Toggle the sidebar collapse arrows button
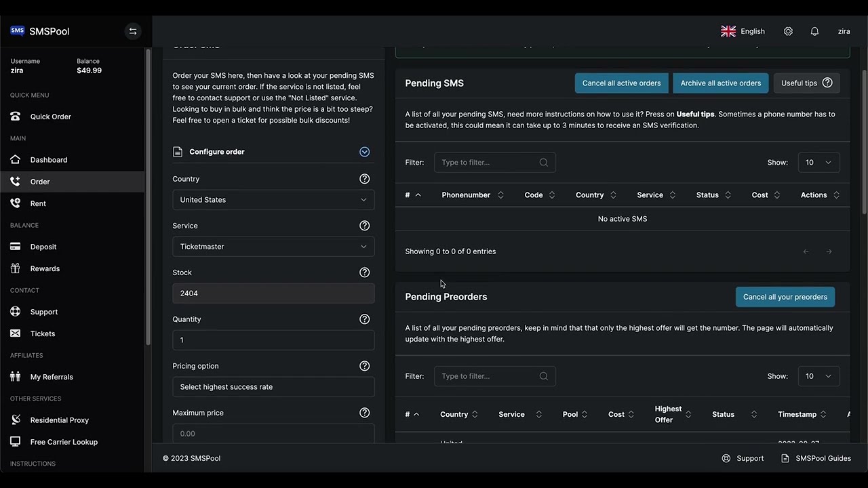Viewport: 868px width, 488px height. [x=133, y=31]
